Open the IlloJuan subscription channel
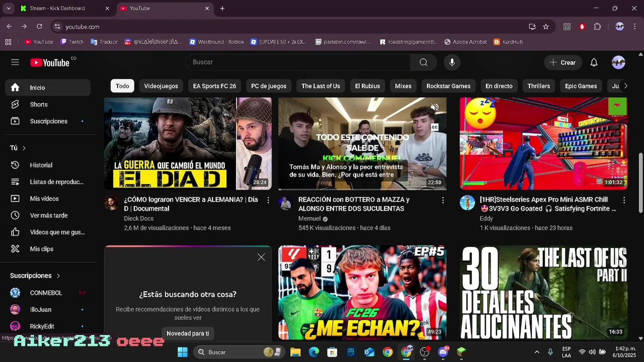Image resolution: width=644 pixels, height=362 pixels. [48, 310]
